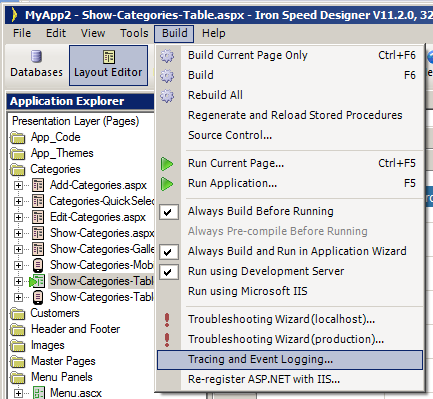Uncheck Always Build and Run in Application Wizard
The width and height of the screenshot is (433, 399).
coord(168,252)
